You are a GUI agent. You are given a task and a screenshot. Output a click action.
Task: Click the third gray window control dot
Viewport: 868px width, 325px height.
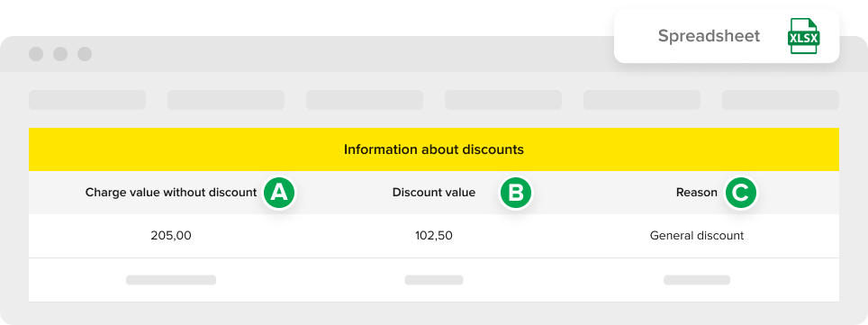pos(85,54)
